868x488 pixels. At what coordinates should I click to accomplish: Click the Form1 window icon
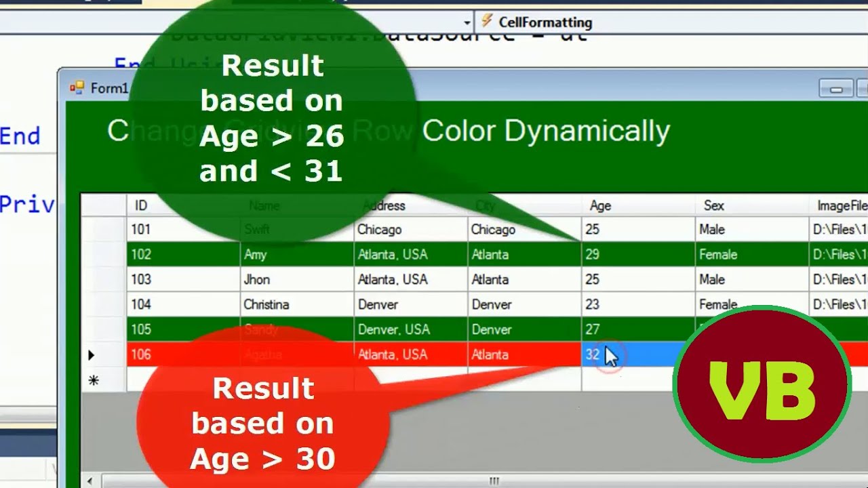(x=78, y=88)
